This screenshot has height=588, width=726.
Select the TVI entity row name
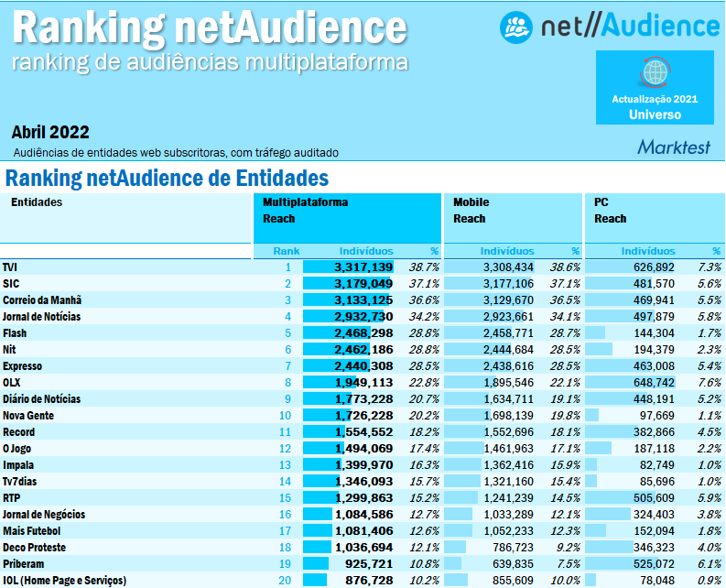[x=11, y=267]
